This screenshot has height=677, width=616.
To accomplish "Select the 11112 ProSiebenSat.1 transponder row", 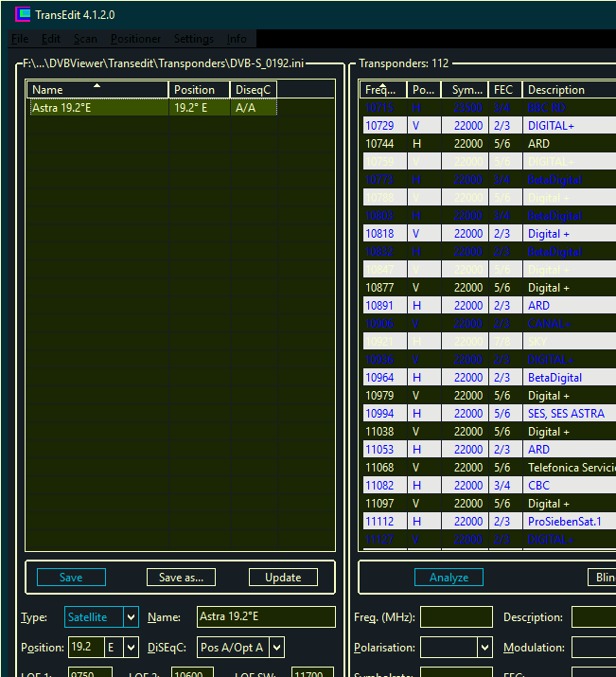I will [x=487, y=522].
